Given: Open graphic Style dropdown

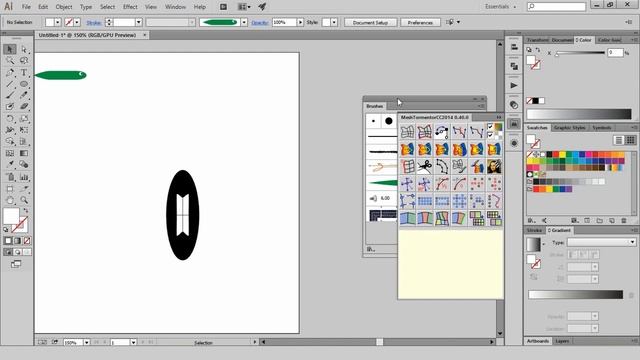Looking at the screenshot, I should [334, 22].
